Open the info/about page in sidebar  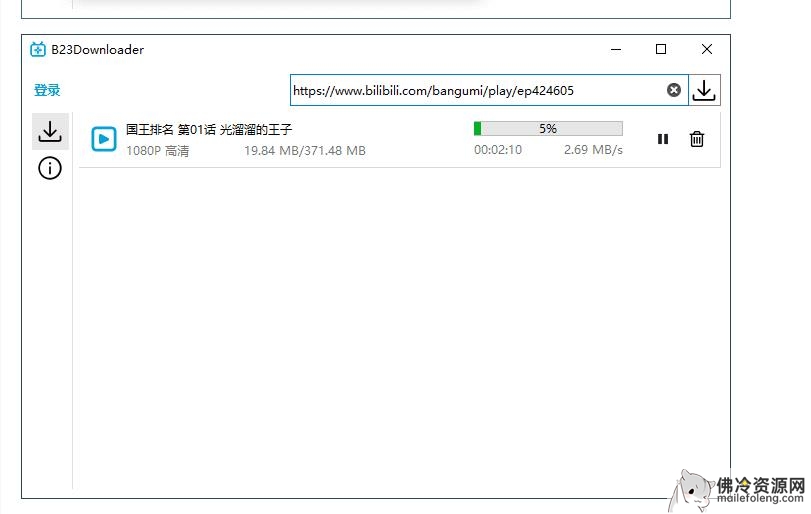pos(50,168)
